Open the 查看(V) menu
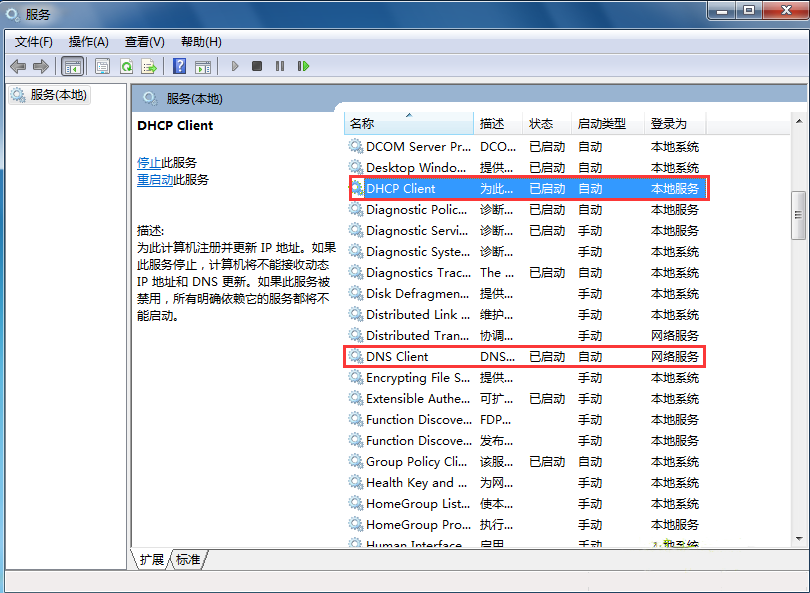 point(144,41)
